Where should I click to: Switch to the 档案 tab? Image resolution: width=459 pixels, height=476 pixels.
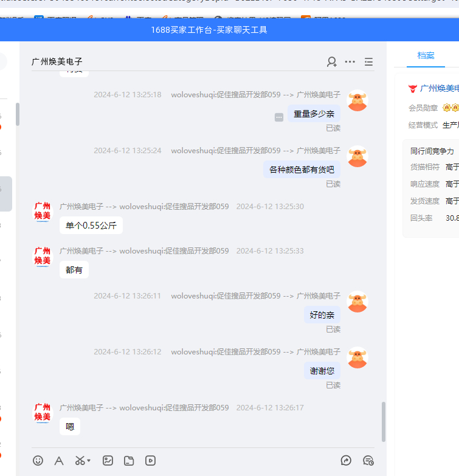click(x=426, y=55)
